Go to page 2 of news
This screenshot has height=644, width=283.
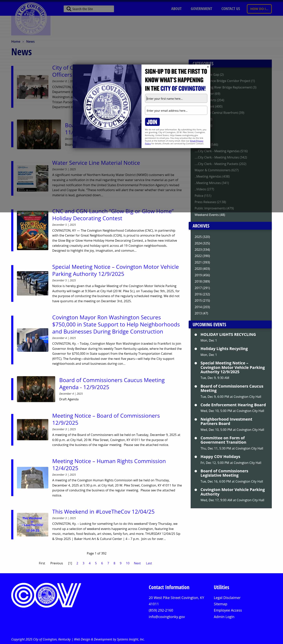point(77,563)
